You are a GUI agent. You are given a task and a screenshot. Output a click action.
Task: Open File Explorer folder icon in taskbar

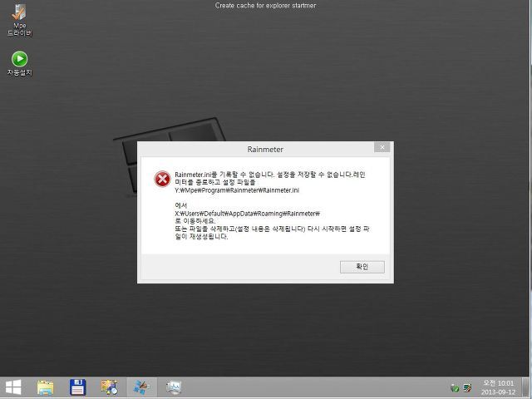45,387
